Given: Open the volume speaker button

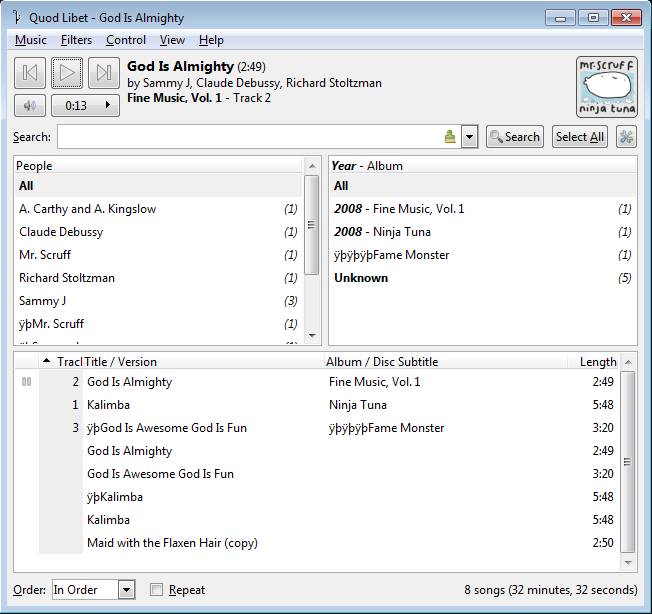Looking at the screenshot, I should 30,106.
